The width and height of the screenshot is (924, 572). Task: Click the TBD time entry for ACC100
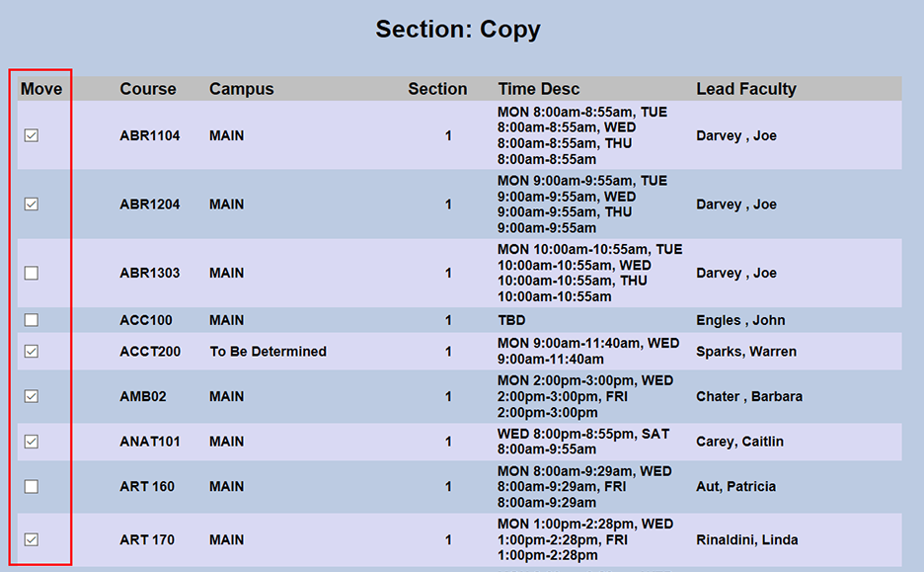[511, 320]
